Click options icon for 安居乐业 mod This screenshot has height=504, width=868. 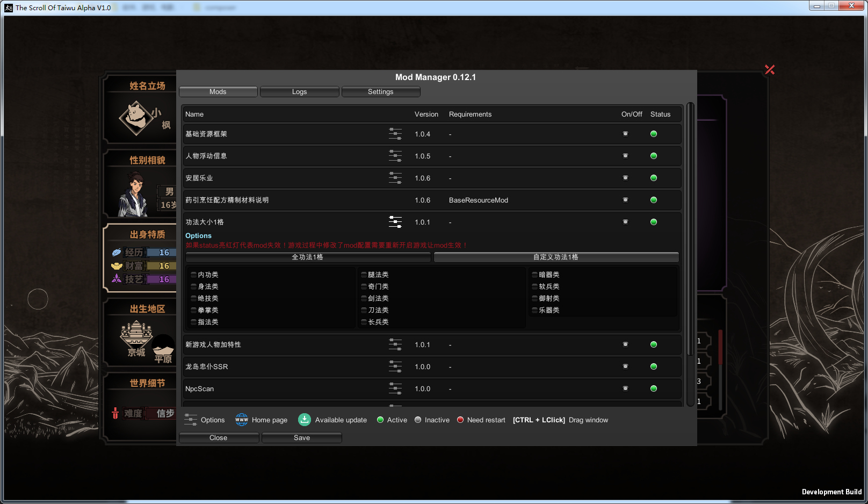[395, 178]
